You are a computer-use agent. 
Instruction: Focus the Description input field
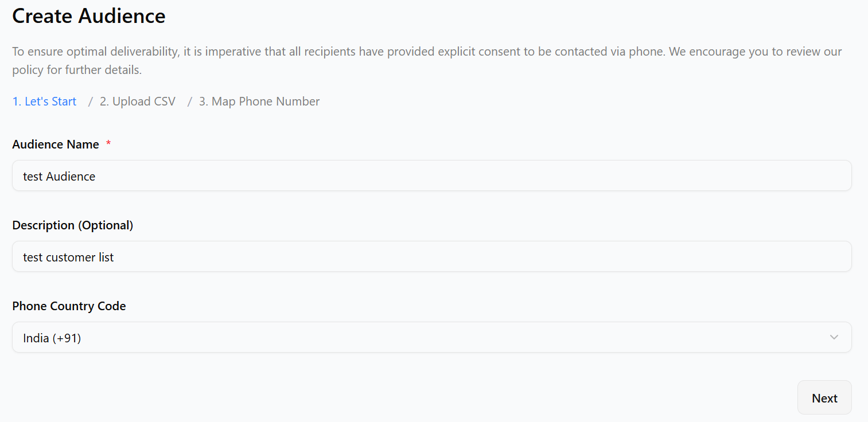tap(431, 257)
